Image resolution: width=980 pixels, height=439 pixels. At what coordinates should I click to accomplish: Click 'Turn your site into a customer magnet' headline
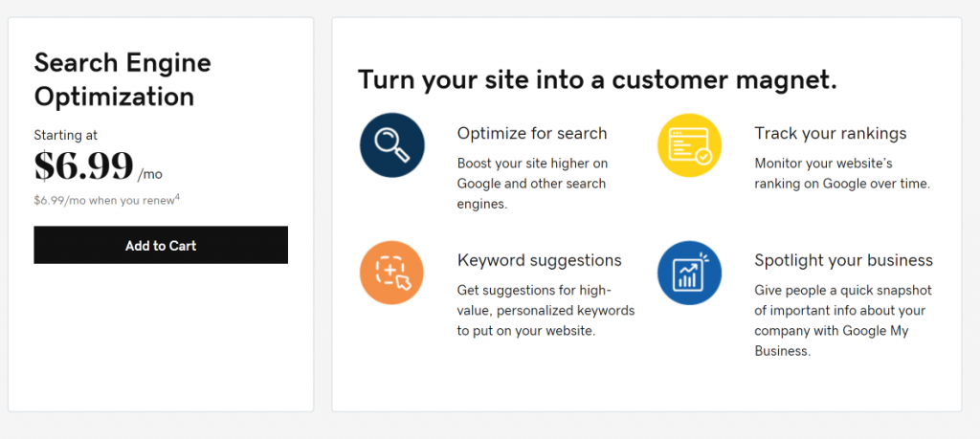tap(597, 79)
